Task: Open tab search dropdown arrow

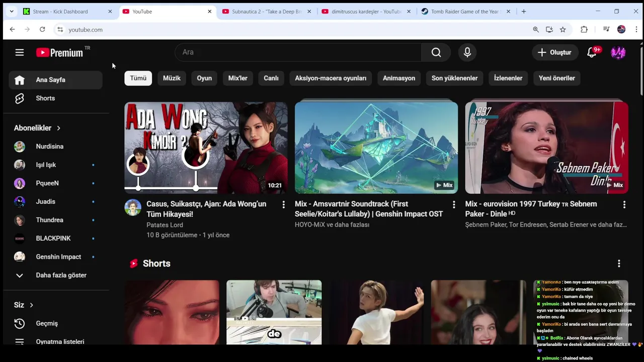Action: pyautogui.click(x=12, y=12)
